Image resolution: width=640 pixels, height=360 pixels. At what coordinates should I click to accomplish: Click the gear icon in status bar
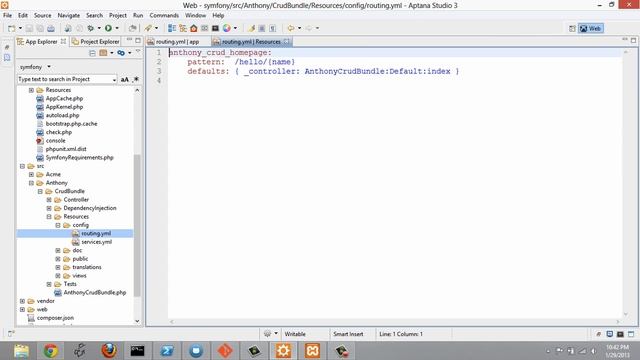click(267, 334)
